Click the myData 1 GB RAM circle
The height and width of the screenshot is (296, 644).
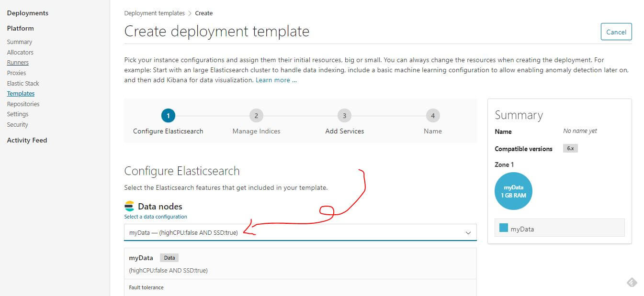click(513, 191)
